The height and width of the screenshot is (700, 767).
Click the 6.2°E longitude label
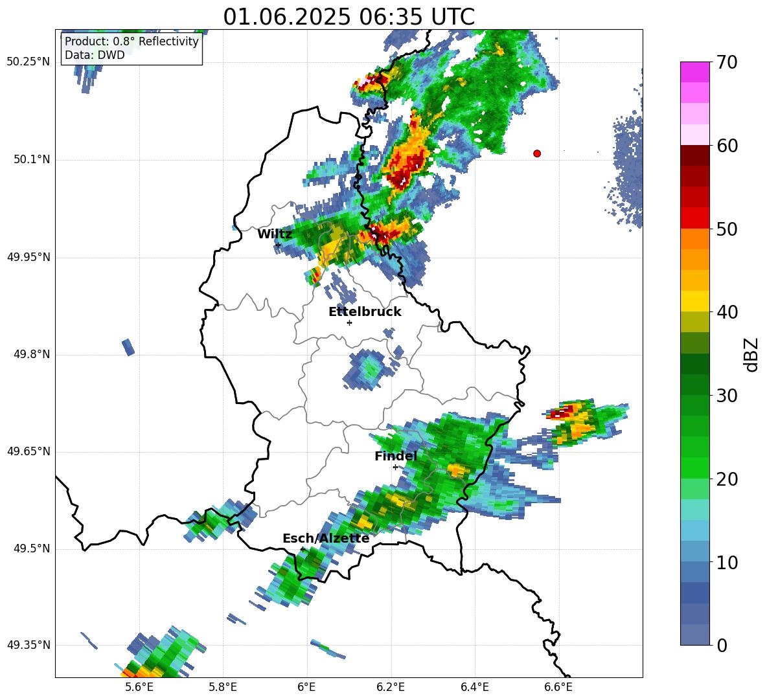[391, 687]
